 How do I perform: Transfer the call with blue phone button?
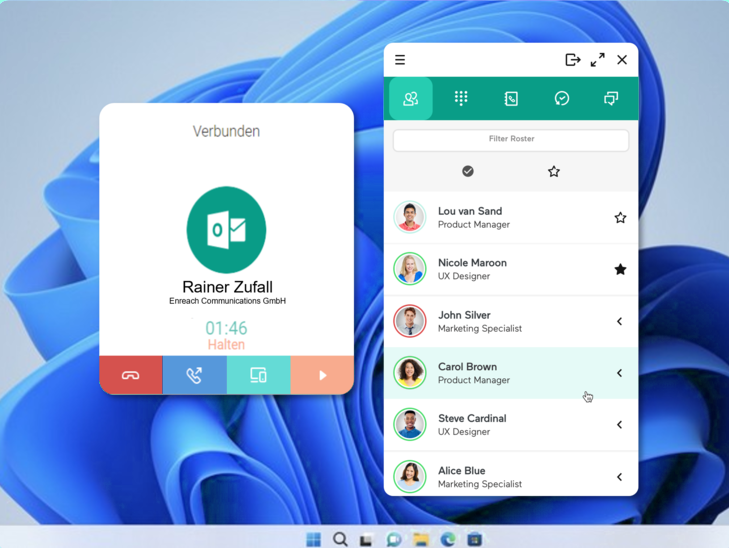point(194,375)
